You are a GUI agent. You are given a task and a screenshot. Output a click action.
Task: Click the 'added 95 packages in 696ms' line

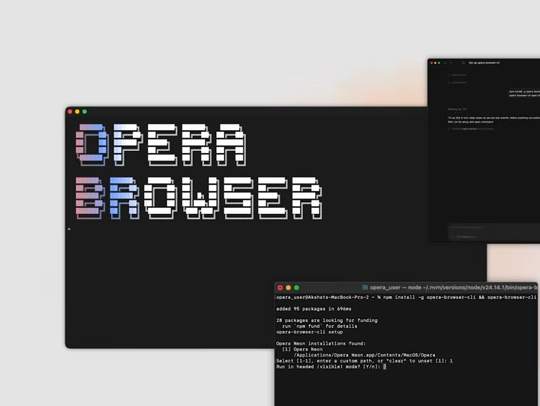314,309
